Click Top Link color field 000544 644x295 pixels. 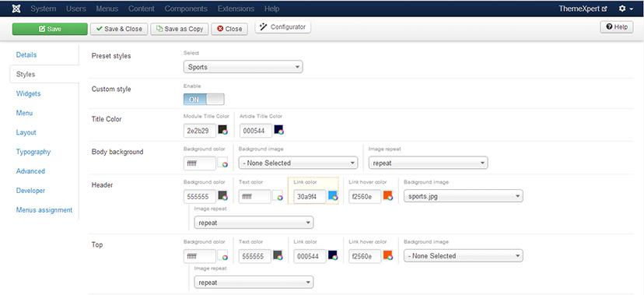310,256
